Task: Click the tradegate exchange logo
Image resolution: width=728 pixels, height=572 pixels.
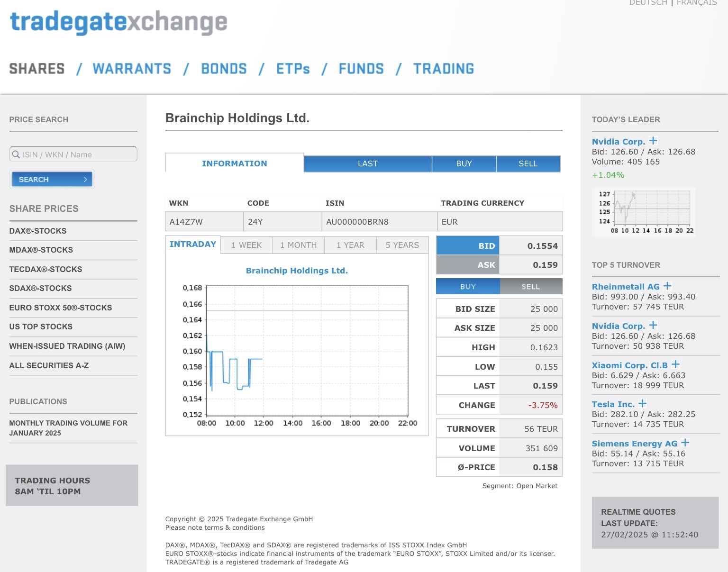Action: click(118, 22)
